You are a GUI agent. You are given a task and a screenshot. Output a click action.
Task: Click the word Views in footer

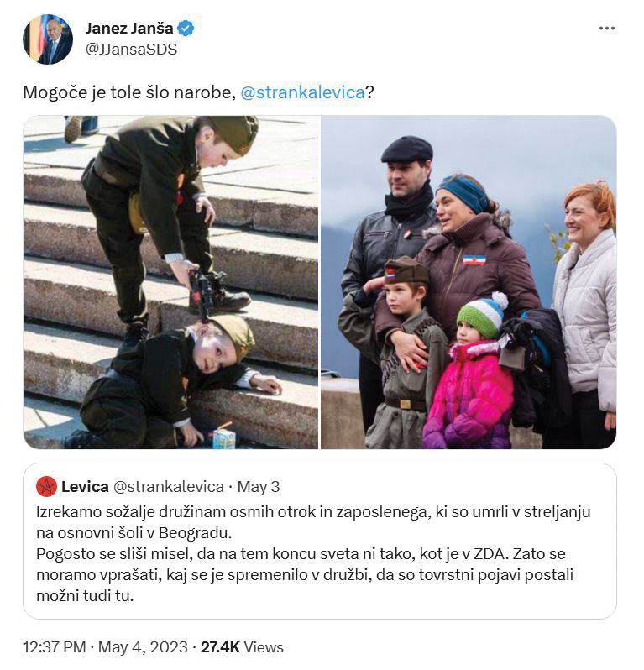click(x=264, y=647)
